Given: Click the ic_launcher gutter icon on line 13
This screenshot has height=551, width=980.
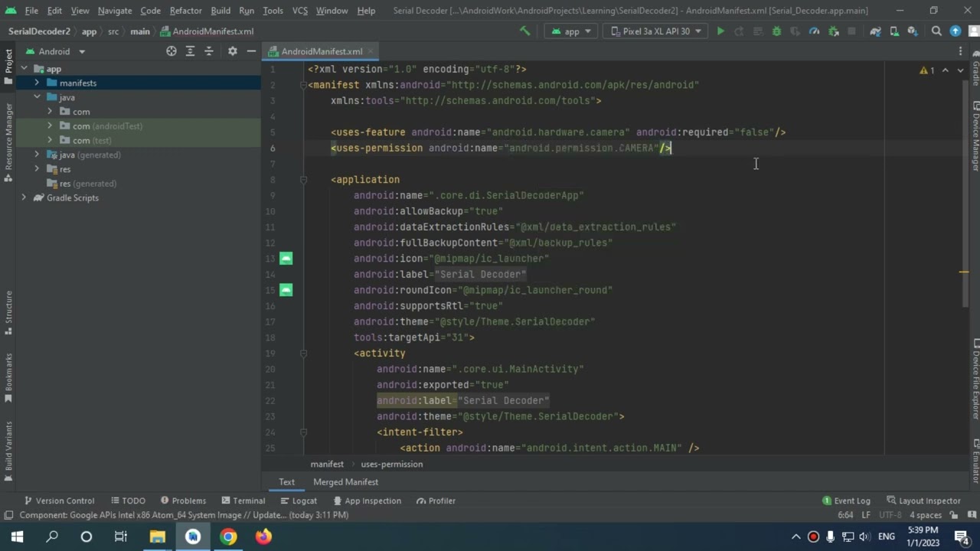Looking at the screenshot, I should [x=286, y=259].
